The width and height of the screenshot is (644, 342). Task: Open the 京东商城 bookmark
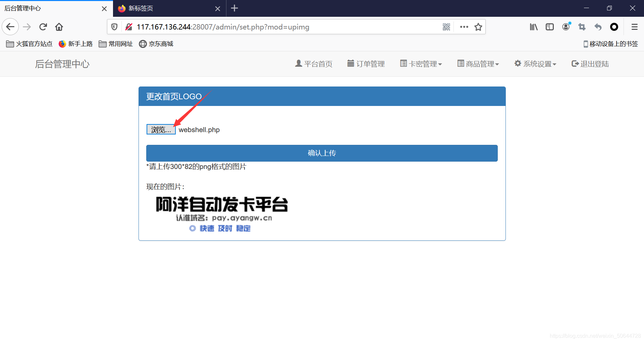156,44
